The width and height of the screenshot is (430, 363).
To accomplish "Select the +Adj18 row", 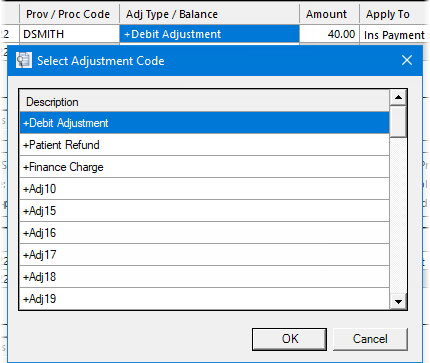I will pos(204,277).
